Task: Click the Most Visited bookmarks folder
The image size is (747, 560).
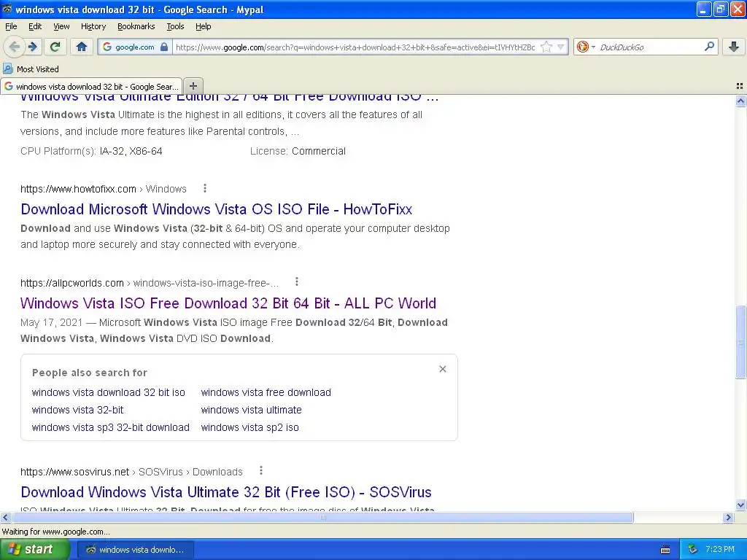Action: 31,69
